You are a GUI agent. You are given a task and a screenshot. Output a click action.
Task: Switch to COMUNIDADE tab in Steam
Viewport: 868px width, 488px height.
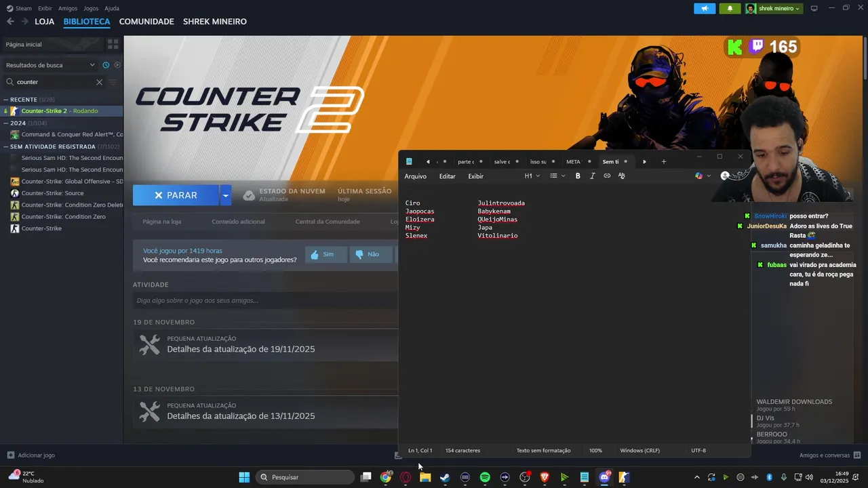click(x=146, y=22)
